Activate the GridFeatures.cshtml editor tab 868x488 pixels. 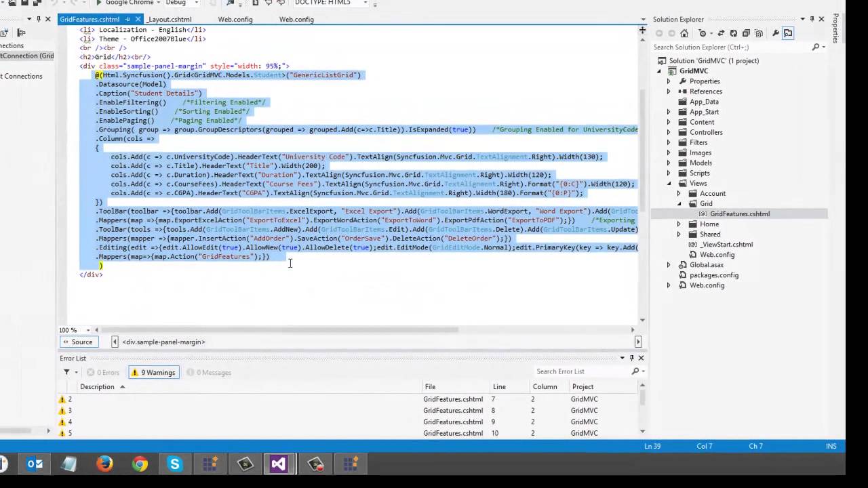click(x=90, y=19)
